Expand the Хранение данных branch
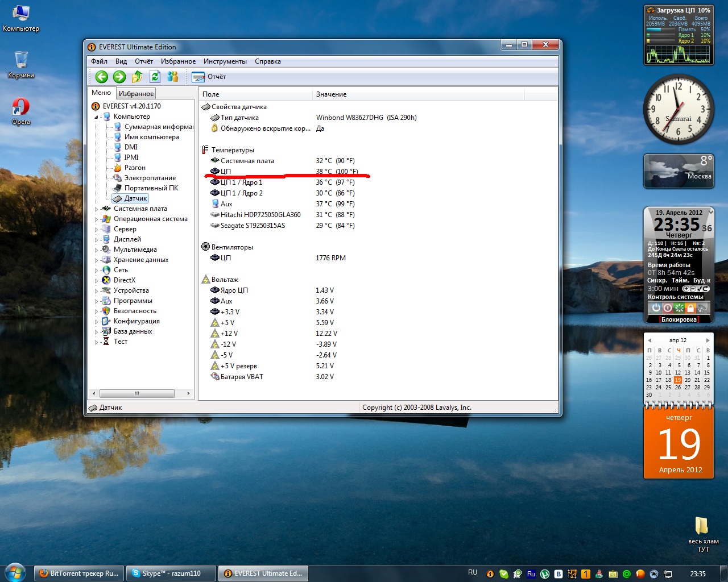This screenshot has width=728, height=582. pyautogui.click(x=96, y=260)
